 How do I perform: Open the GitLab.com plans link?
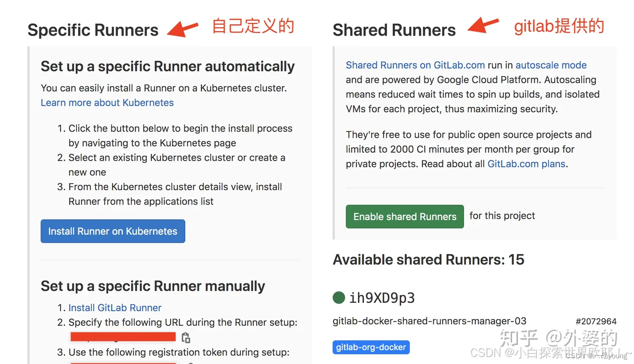coord(526,164)
